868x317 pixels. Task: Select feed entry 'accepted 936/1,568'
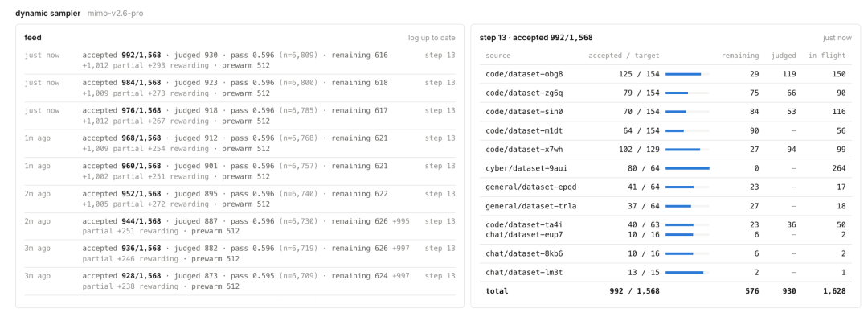[240, 253]
